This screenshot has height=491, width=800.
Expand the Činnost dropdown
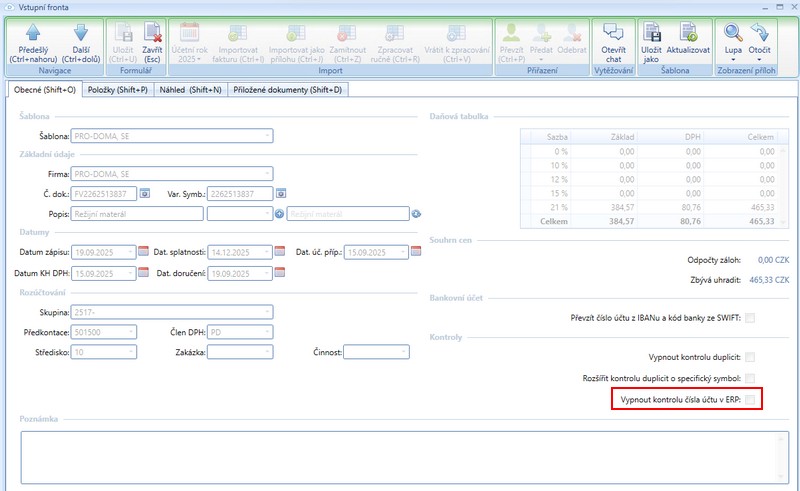point(403,352)
